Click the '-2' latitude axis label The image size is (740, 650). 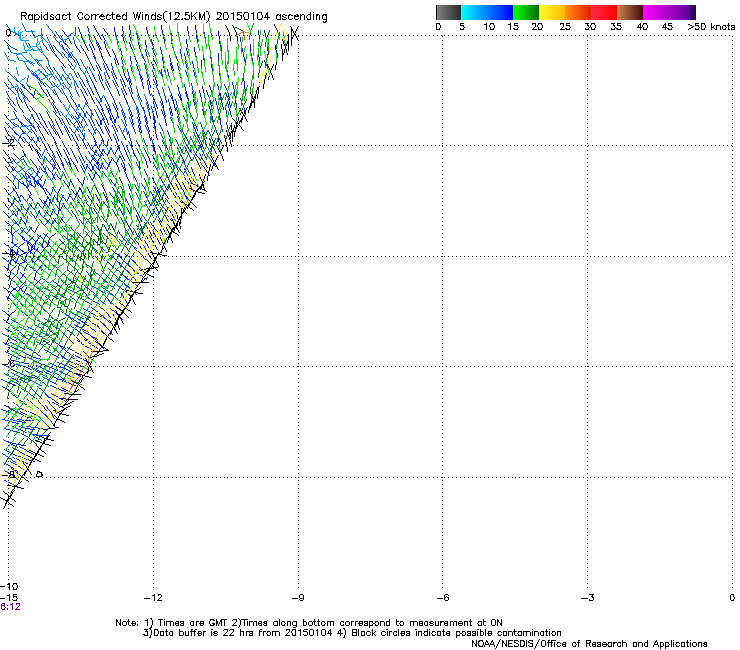tap(9, 143)
